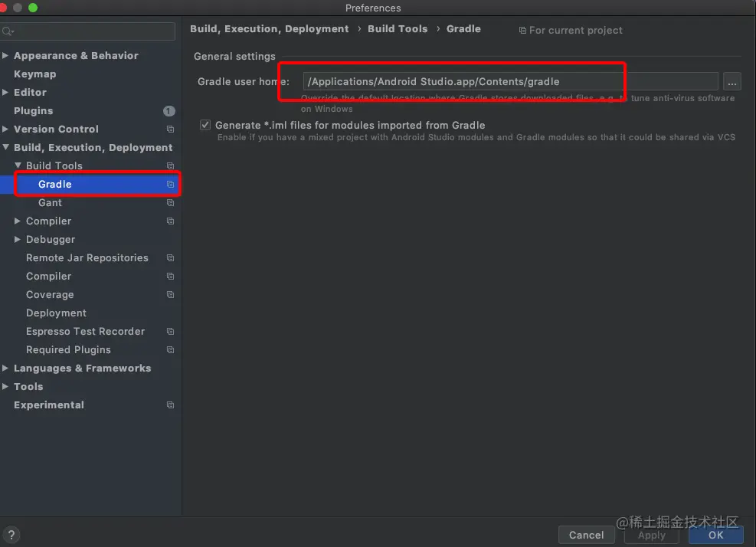Viewport: 756px width, 547px height.
Task: Click the project icon beside Espresso Test Recorder
Action: (170, 332)
